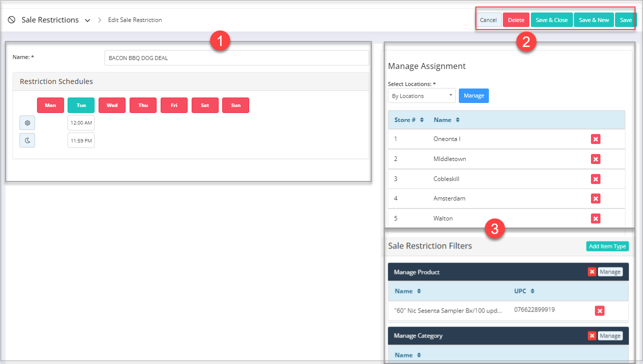This screenshot has width=643, height=364.
Task: Click the moon end-time icon
Action: click(27, 140)
